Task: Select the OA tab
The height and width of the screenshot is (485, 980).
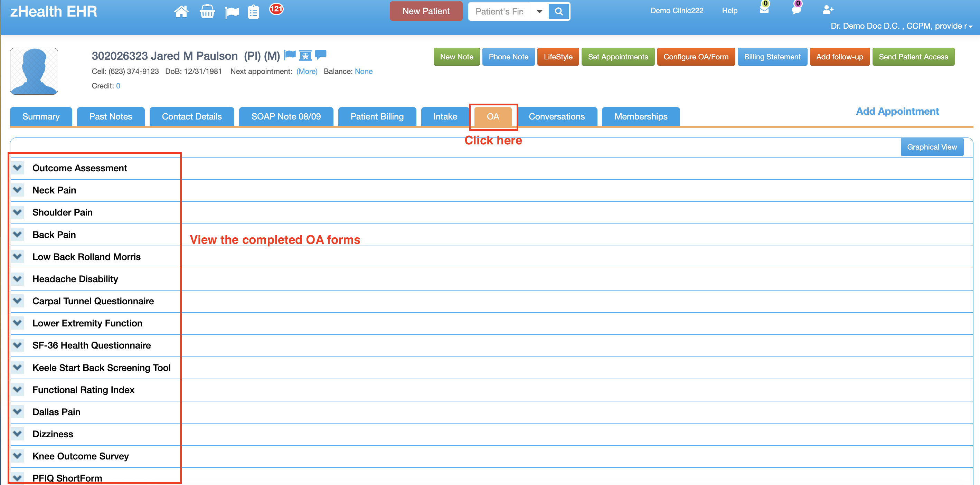Action: [x=493, y=116]
